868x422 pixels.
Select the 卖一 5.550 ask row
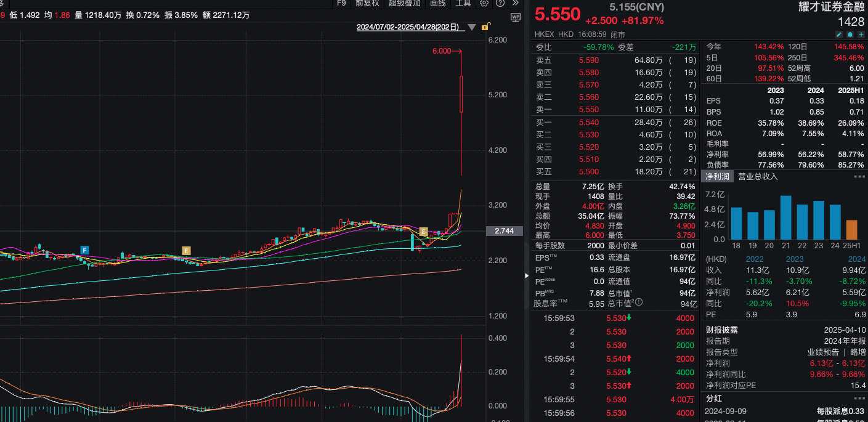(x=616, y=110)
